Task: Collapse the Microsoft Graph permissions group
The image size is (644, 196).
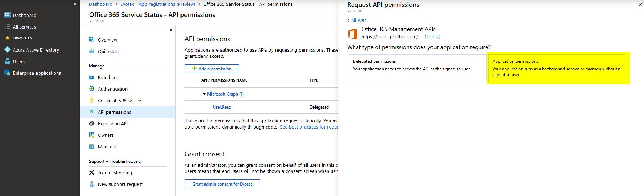Action: 204,94
